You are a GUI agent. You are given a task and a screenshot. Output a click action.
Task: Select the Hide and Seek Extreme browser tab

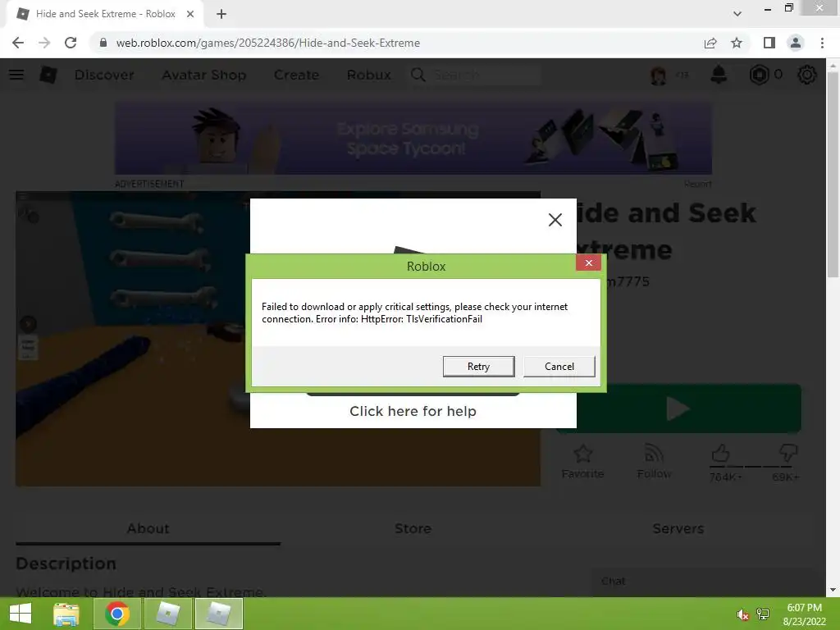(104, 14)
